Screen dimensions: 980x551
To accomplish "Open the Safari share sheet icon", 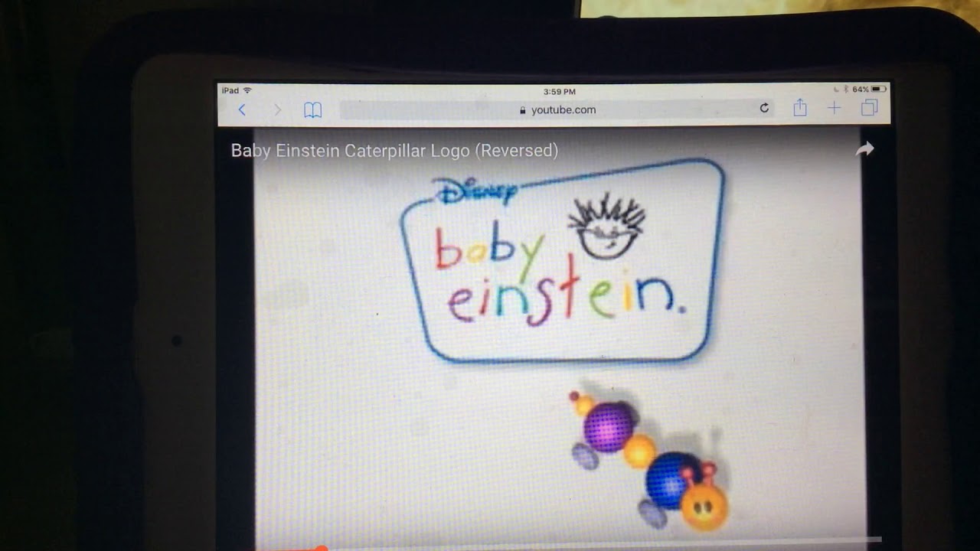I will 800,108.
